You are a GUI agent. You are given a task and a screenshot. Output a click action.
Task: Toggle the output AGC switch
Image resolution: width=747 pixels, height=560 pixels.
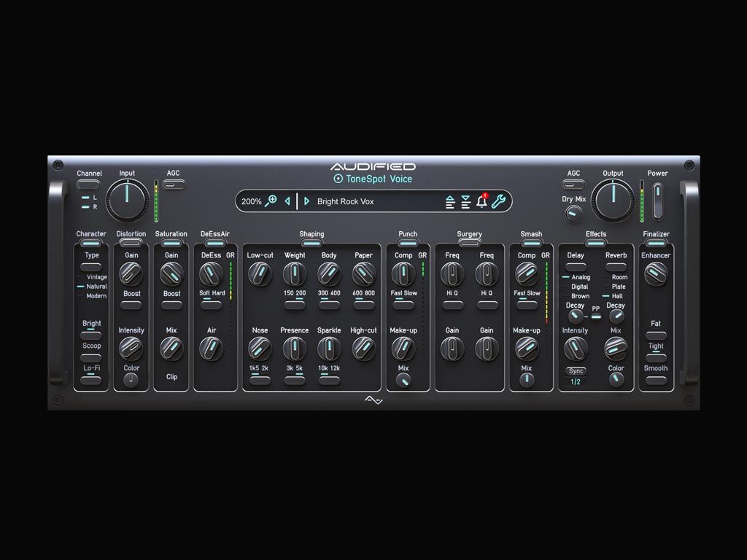click(573, 184)
